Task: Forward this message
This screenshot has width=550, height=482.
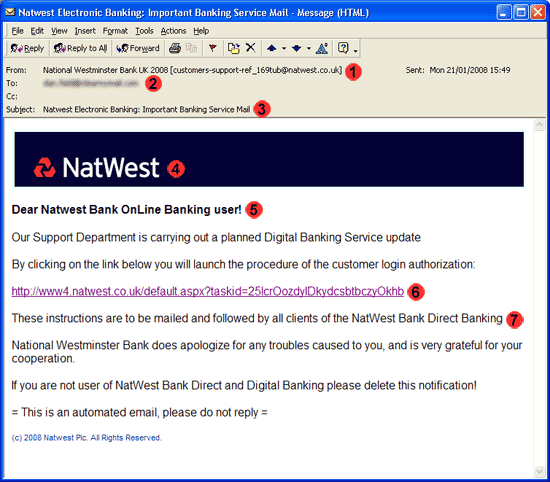Action: [x=138, y=48]
